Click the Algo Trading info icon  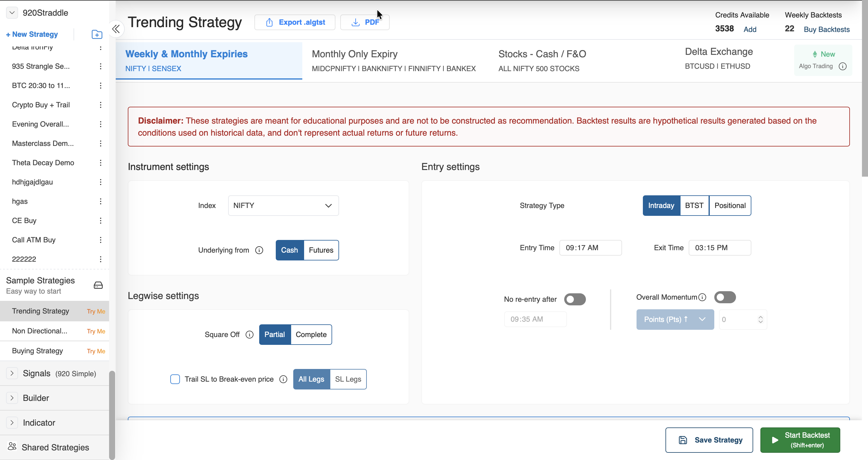coord(842,66)
